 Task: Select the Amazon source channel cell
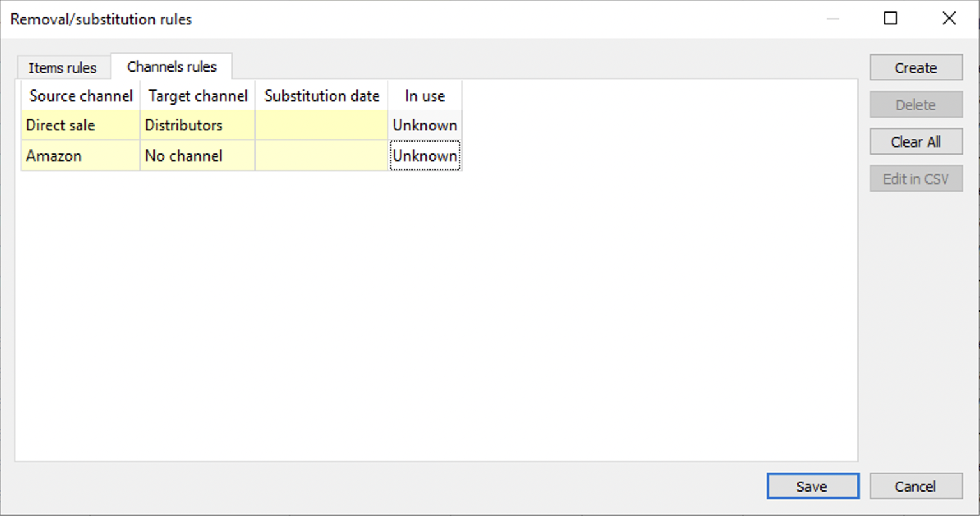point(81,156)
